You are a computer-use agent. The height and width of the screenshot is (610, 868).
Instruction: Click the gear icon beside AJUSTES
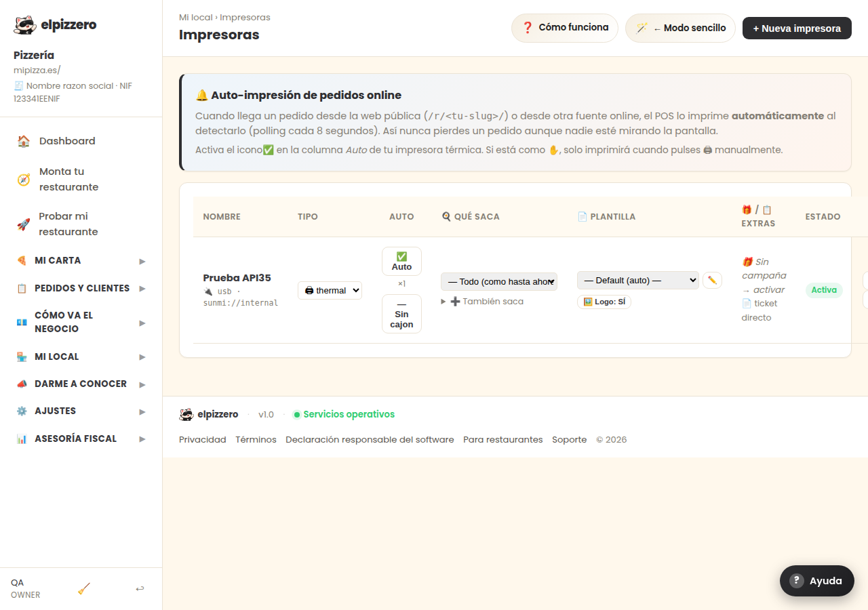click(22, 411)
